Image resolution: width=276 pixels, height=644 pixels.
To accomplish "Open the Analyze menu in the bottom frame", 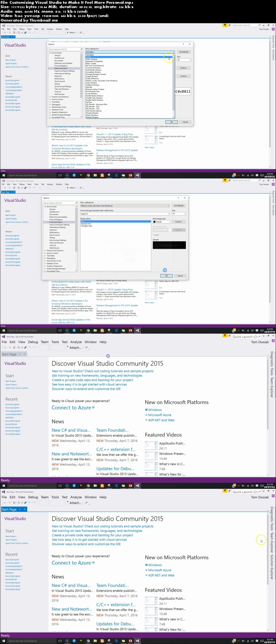I will point(76,497).
